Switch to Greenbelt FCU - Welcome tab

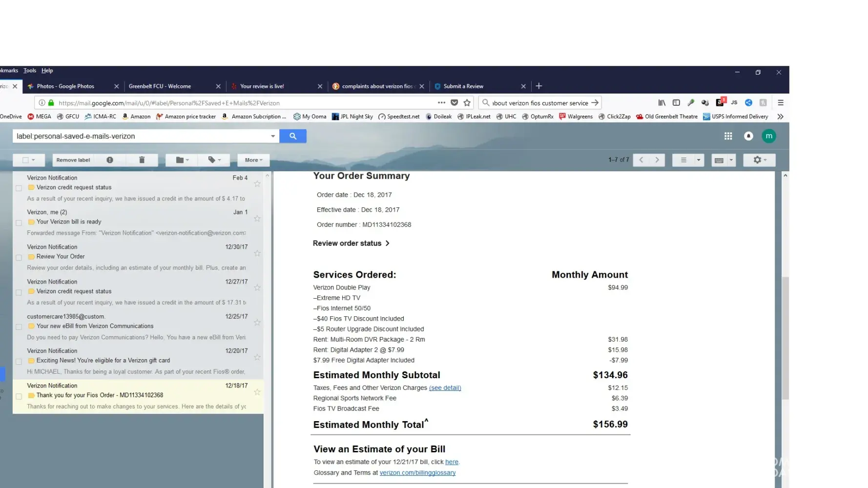(x=160, y=86)
